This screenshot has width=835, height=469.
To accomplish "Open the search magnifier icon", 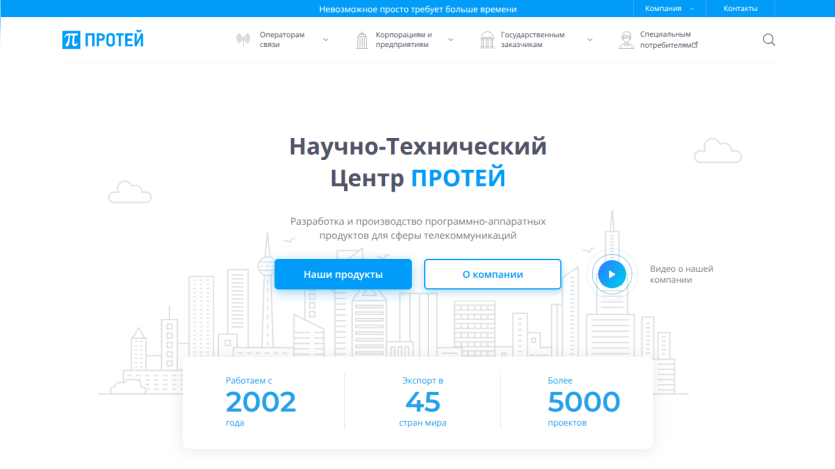I will click(x=768, y=40).
